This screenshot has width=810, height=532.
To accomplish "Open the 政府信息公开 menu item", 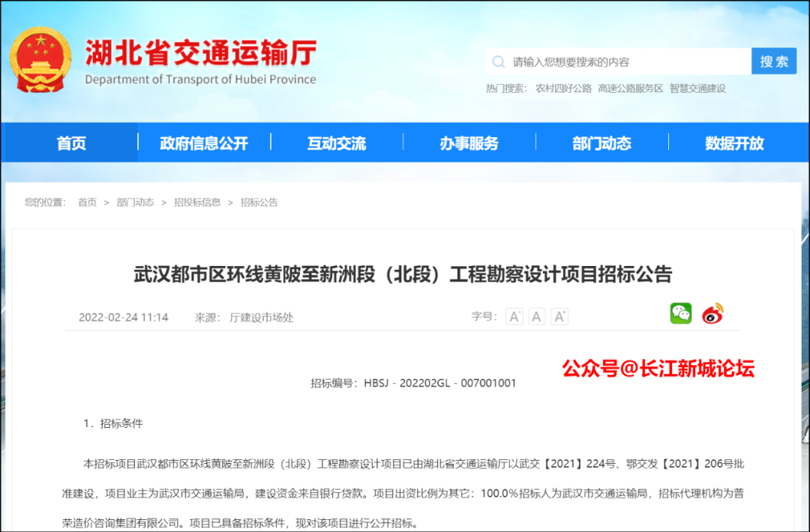I will tap(204, 143).
